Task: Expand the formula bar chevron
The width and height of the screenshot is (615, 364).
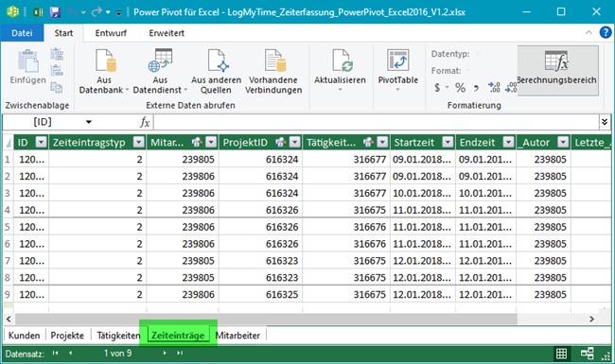Action: point(605,122)
